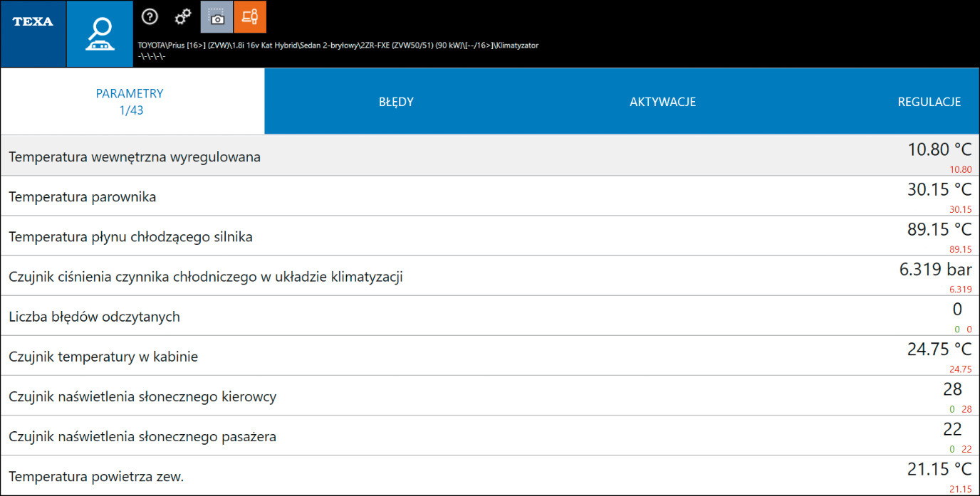980x496 pixels.
Task: Select Temperatura powietrza zew. parameter
Action: [96, 476]
